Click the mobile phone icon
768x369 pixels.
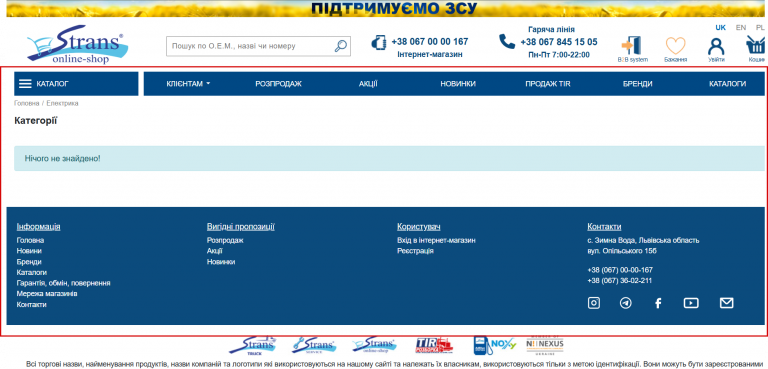(379, 43)
